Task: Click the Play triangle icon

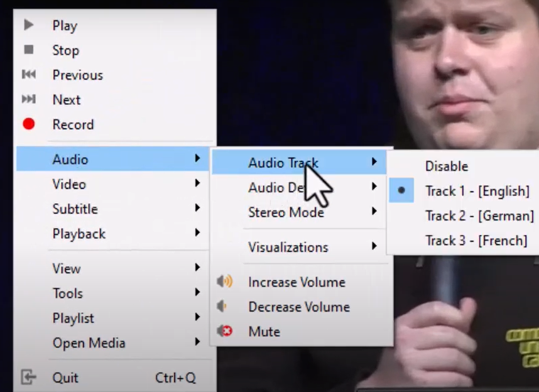Action: 29,26
